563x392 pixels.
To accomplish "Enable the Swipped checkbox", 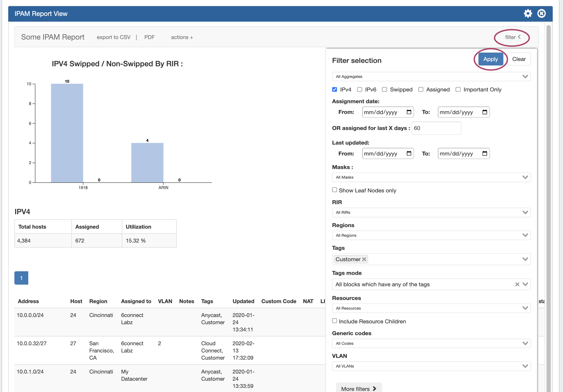I will click(384, 89).
